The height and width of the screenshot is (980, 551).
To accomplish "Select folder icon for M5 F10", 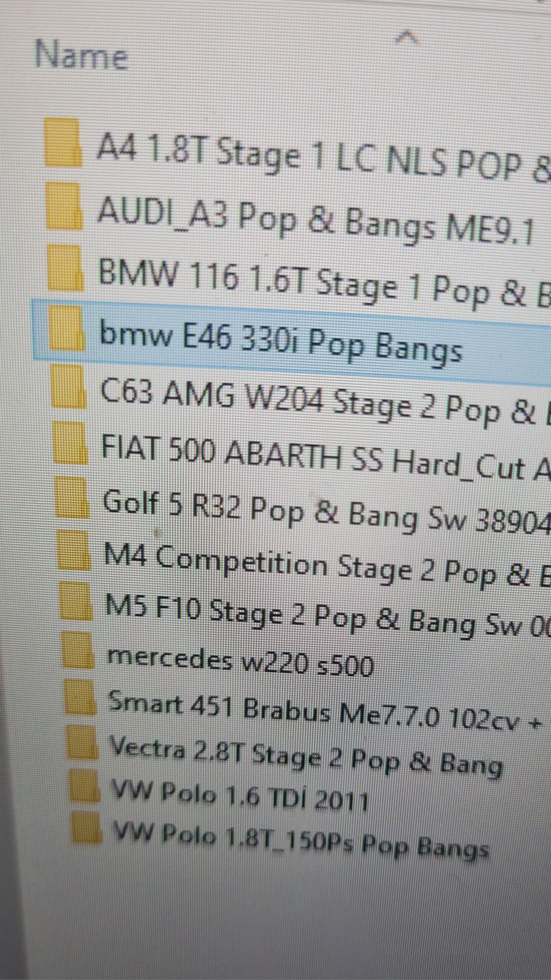I will [x=77, y=600].
